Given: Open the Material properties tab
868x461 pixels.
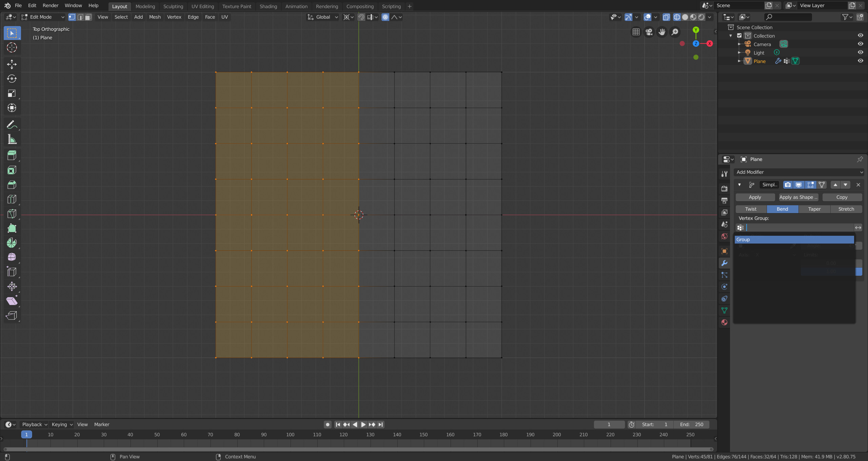Looking at the screenshot, I should coord(724,322).
